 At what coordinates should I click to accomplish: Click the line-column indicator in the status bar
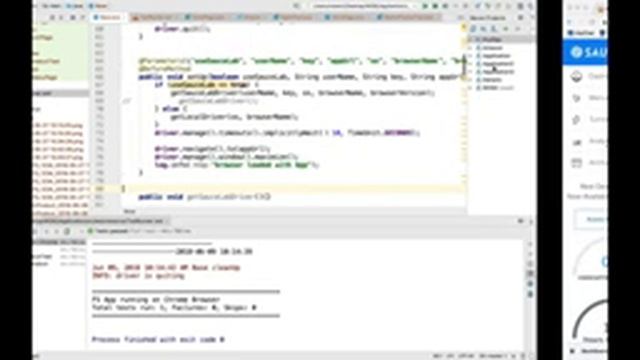tap(437, 356)
